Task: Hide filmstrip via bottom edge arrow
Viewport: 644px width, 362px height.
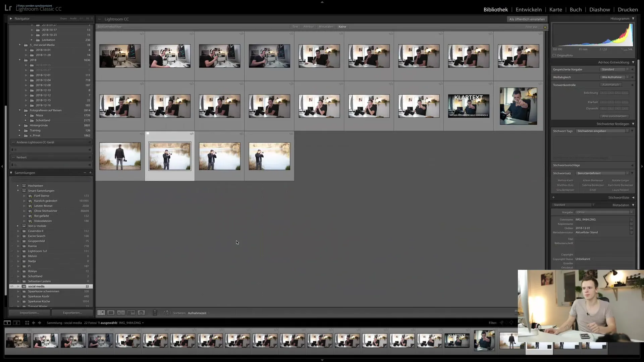Action: [x=322, y=360]
